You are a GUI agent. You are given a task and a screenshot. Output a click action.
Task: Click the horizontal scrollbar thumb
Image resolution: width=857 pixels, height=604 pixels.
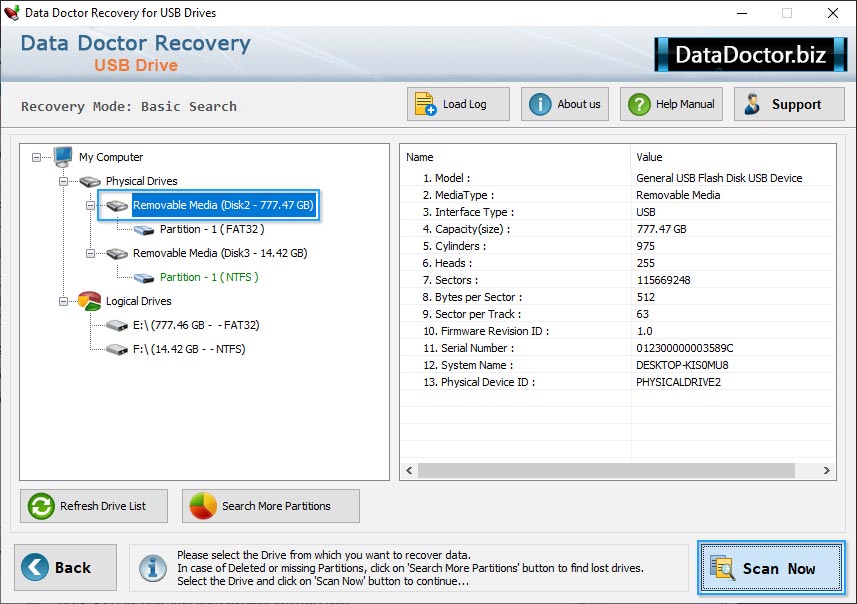click(x=606, y=470)
